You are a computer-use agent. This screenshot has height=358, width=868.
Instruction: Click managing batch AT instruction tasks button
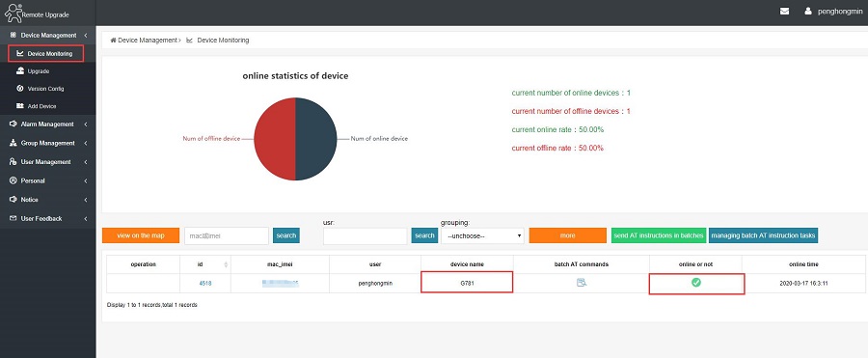pyautogui.click(x=763, y=235)
